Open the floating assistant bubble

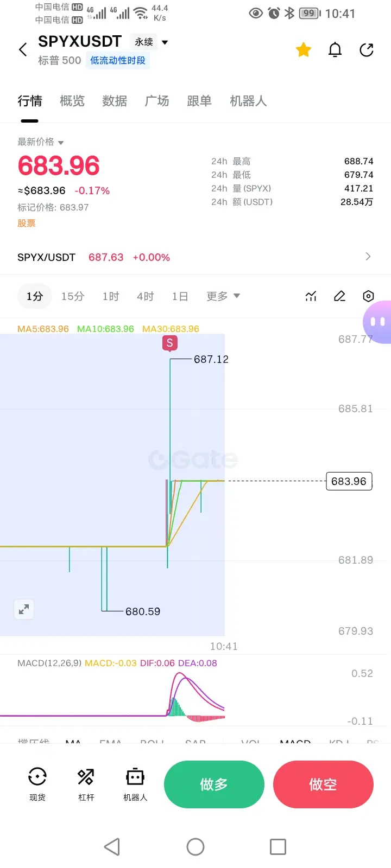[377, 322]
